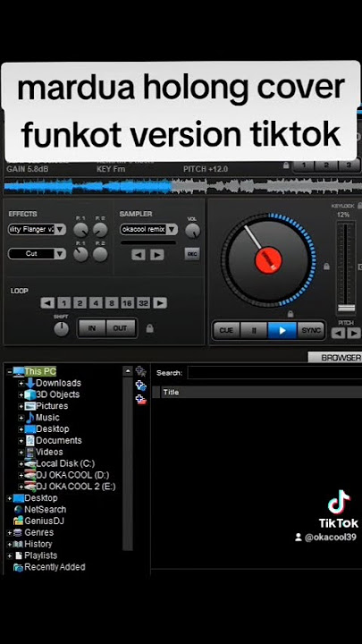Open the GeniusDJ folder icon
Image resolution: width=362 pixels, height=644 pixels.
click(x=18, y=521)
